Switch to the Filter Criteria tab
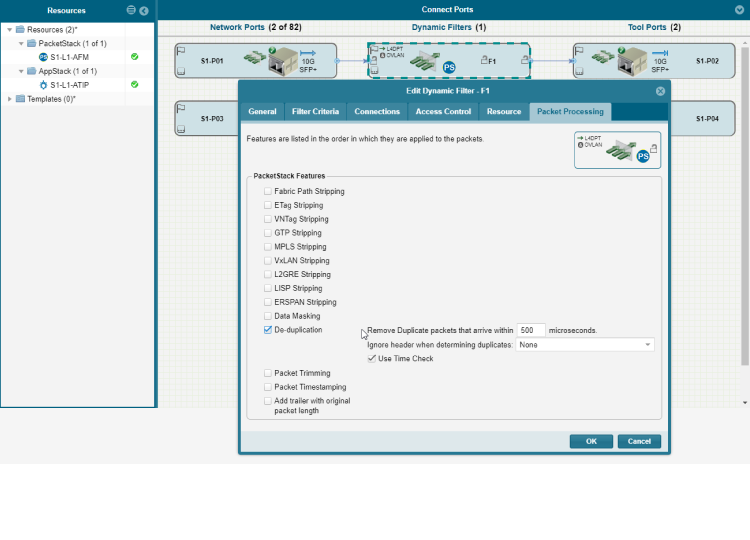The height and width of the screenshot is (540, 750). 315,111
